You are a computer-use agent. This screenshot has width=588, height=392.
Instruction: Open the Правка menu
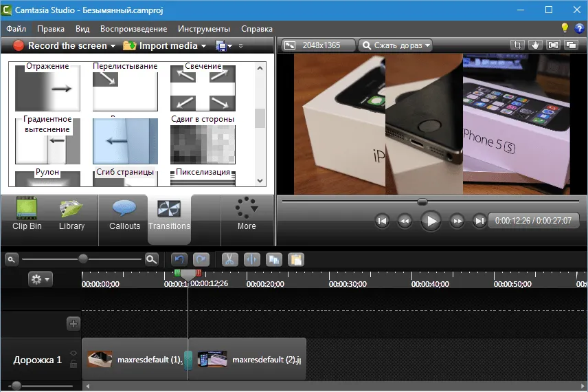coord(51,29)
